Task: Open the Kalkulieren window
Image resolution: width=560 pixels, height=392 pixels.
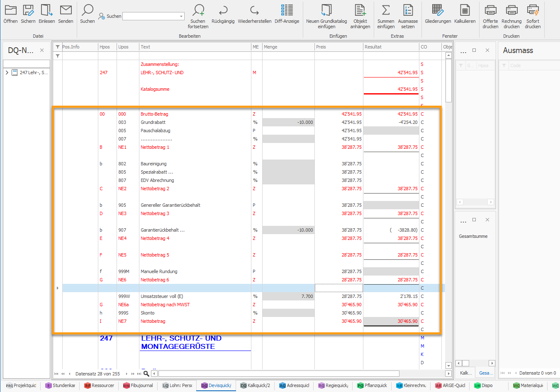Action: point(465,10)
